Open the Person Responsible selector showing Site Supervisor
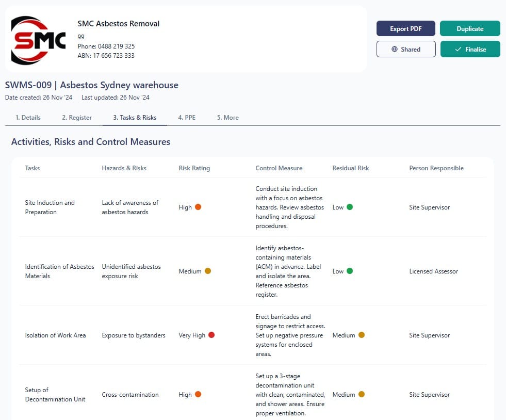 (x=429, y=207)
